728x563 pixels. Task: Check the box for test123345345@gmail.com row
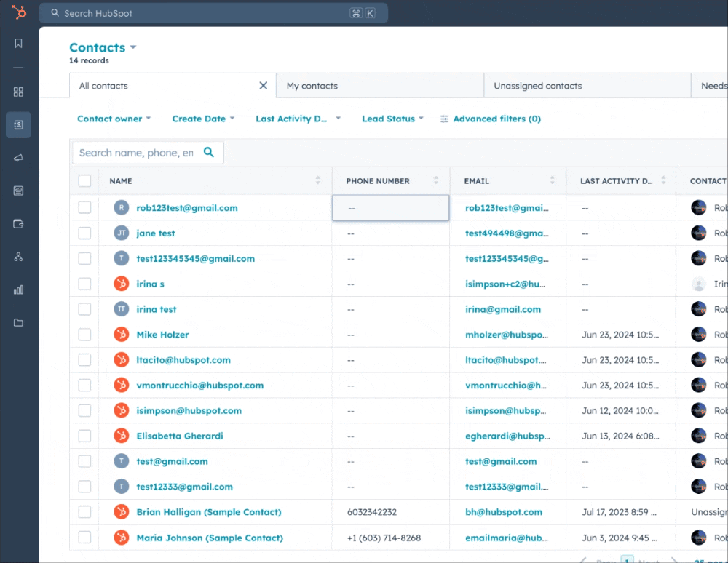point(84,258)
